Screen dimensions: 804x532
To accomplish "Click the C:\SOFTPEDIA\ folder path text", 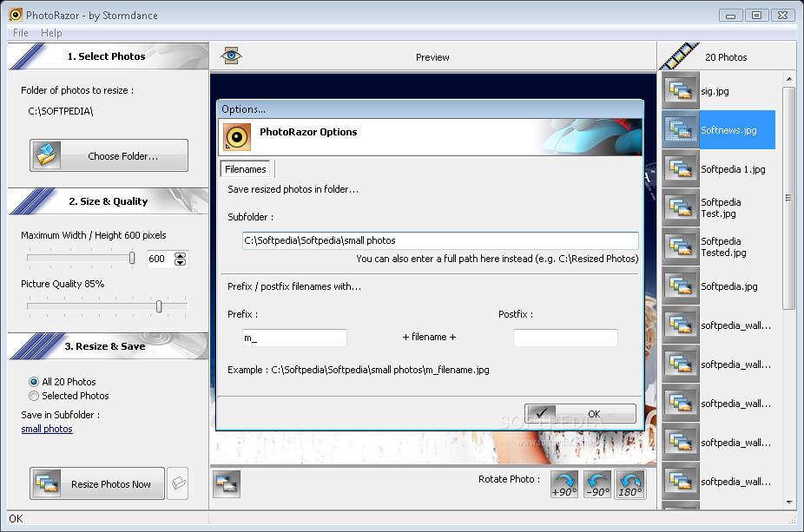I will (x=61, y=111).
